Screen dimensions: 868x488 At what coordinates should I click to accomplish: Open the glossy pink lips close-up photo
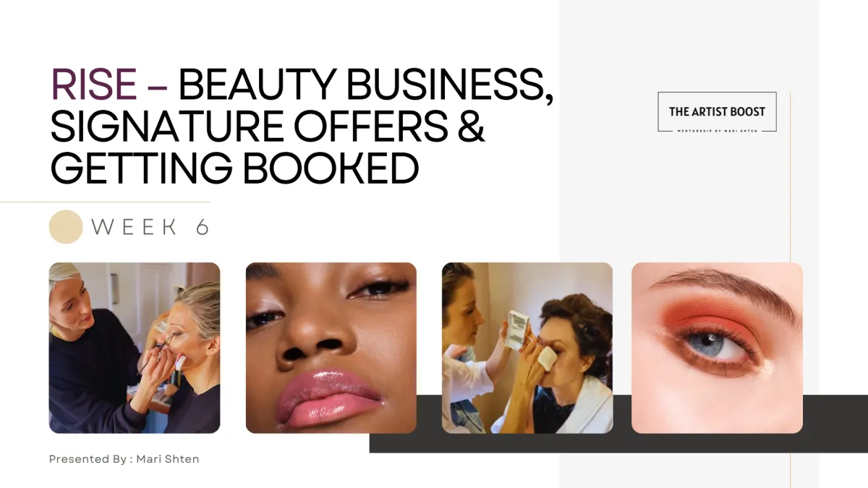(331, 348)
